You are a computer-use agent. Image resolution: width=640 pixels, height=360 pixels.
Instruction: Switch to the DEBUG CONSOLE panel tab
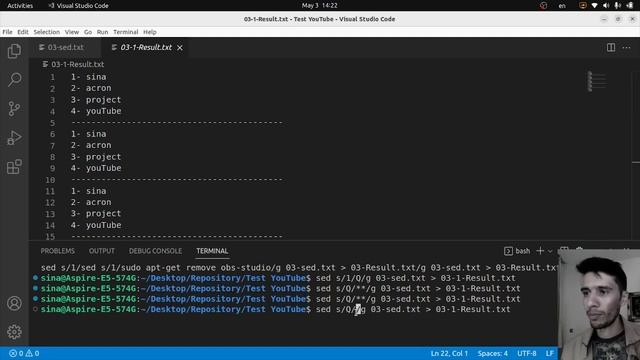(x=156, y=251)
